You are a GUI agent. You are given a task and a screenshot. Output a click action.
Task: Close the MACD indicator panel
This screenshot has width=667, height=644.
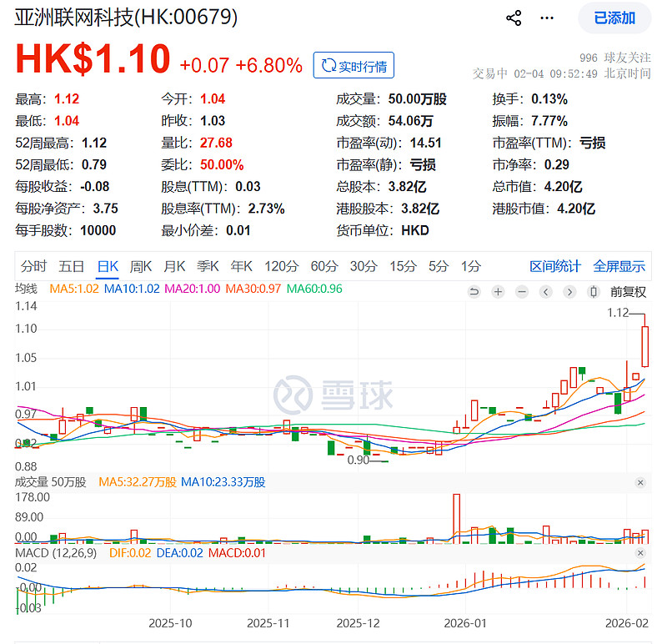pos(640,553)
